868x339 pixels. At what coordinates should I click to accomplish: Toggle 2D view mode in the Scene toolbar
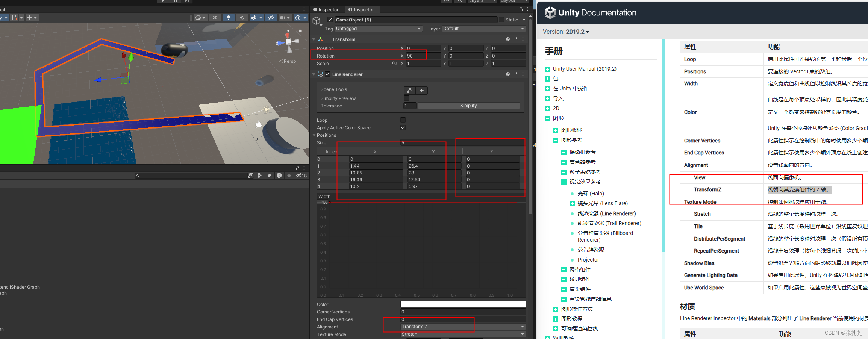pos(215,18)
